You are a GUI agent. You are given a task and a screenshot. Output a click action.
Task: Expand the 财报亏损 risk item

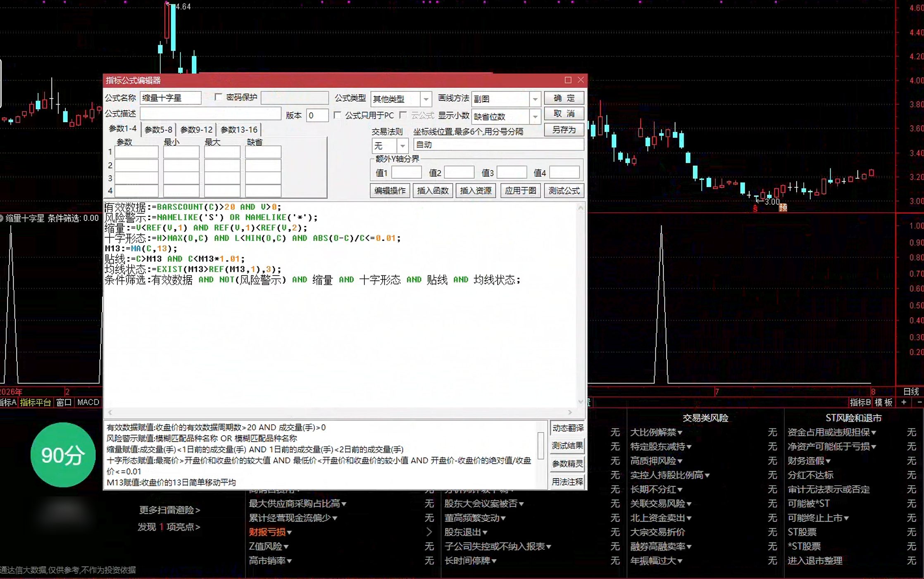[x=270, y=532]
